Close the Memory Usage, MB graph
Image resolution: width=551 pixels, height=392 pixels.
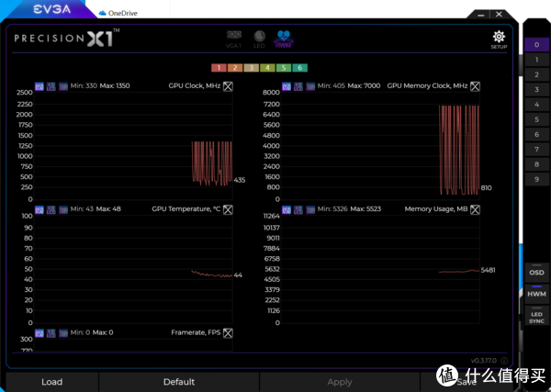pyautogui.click(x=475, y=209)
